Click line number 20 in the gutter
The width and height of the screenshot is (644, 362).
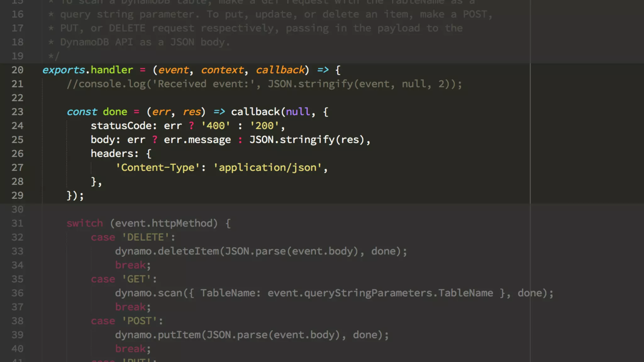point(17,70)
